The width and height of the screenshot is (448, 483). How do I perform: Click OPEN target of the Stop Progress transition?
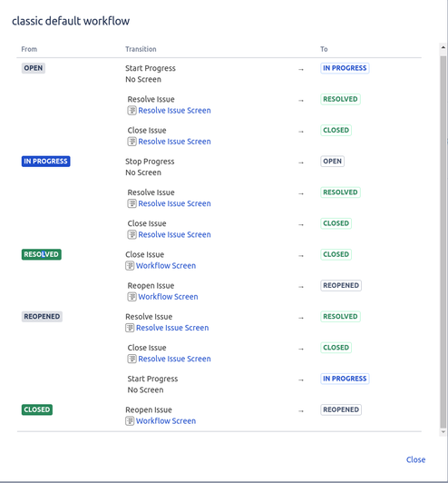[x=332, y=161]
